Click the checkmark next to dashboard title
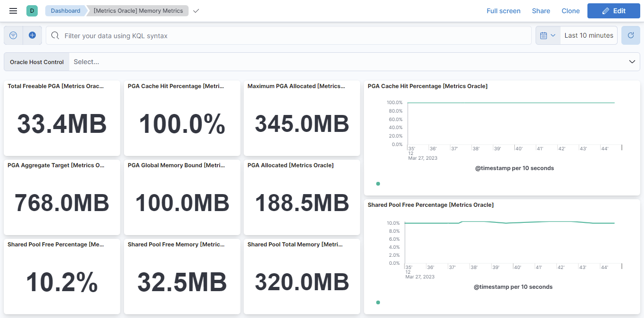The width and height of the screenshot is (644, 318). point(196,11)
